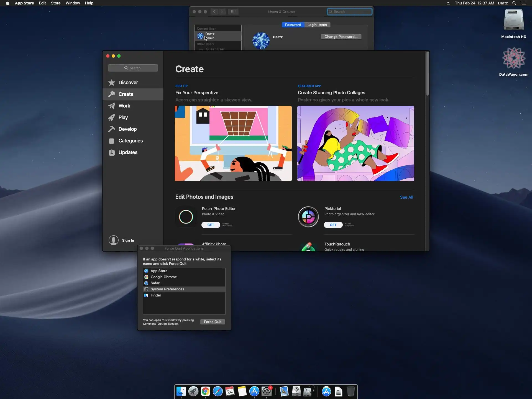532x399 pixels.
Task: Click the App Store search field
Action: (x=133, y=68)
